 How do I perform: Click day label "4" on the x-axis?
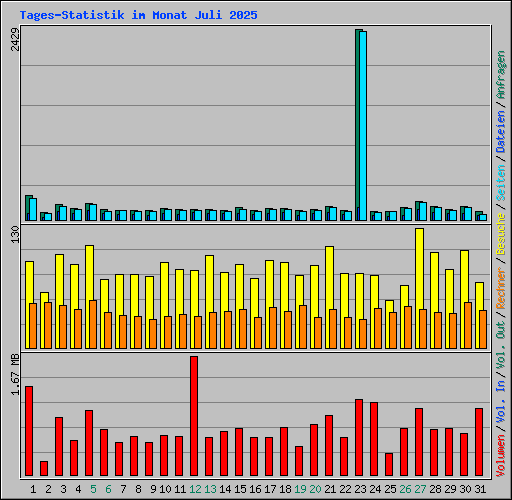(x=78, y=489)
